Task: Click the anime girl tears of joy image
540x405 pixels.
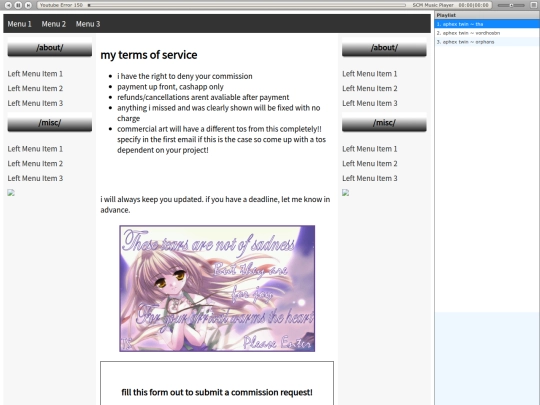Action: tap(217, 289)
